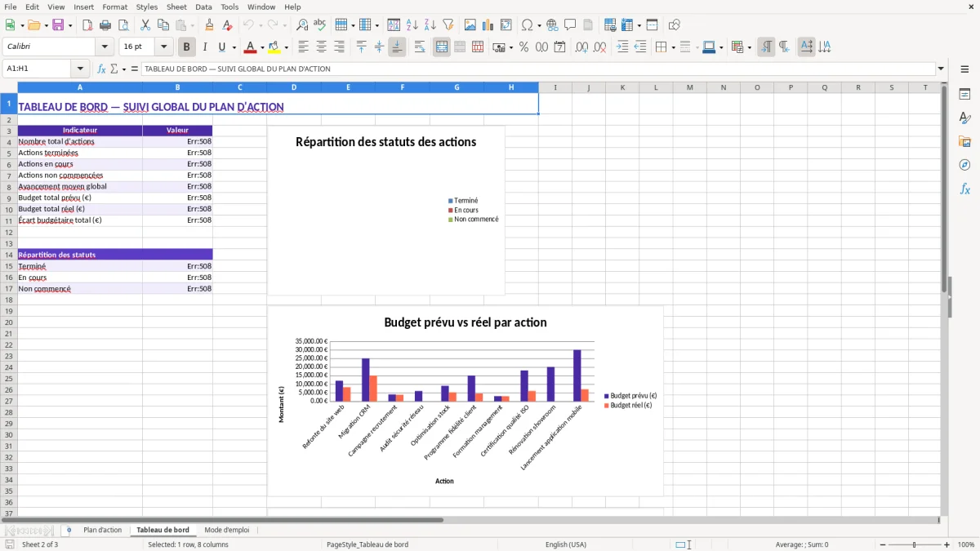Expand the Name Box A1:H1 dropdown
The height and width of the screenshot is (551, 980).
[80, 69]
